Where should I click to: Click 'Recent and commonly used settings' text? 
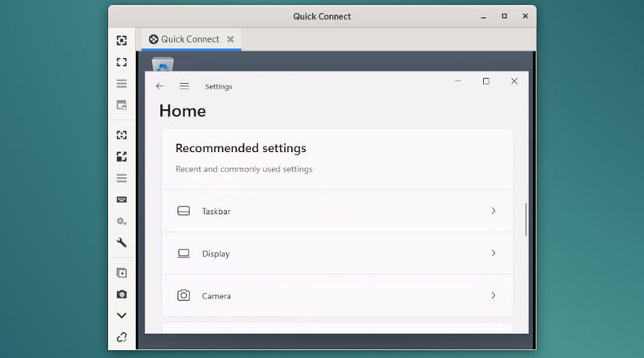pos(244,169)
